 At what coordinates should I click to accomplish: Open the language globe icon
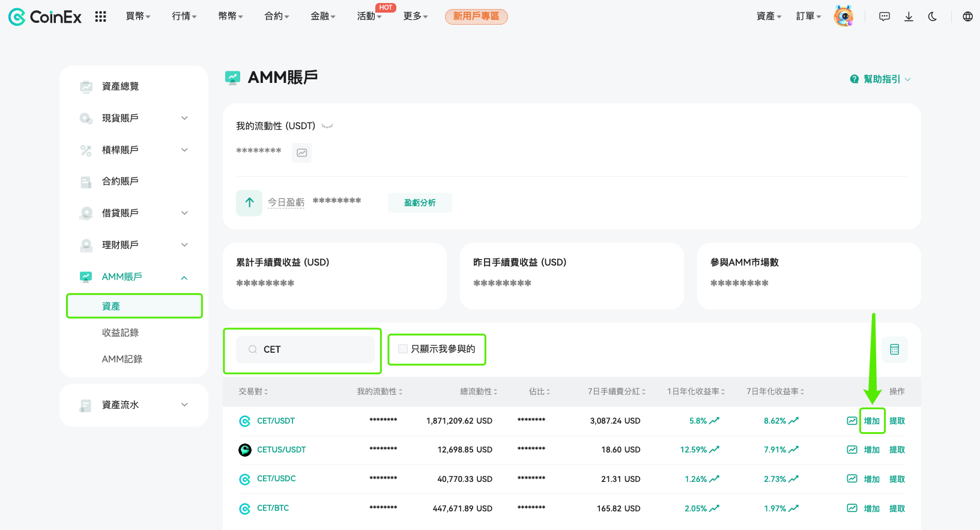967,17
